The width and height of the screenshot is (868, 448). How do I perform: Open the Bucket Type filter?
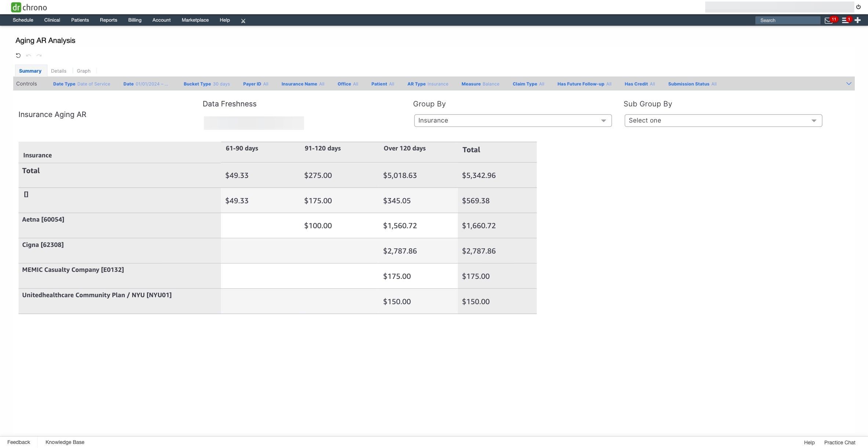click(206, 84)
